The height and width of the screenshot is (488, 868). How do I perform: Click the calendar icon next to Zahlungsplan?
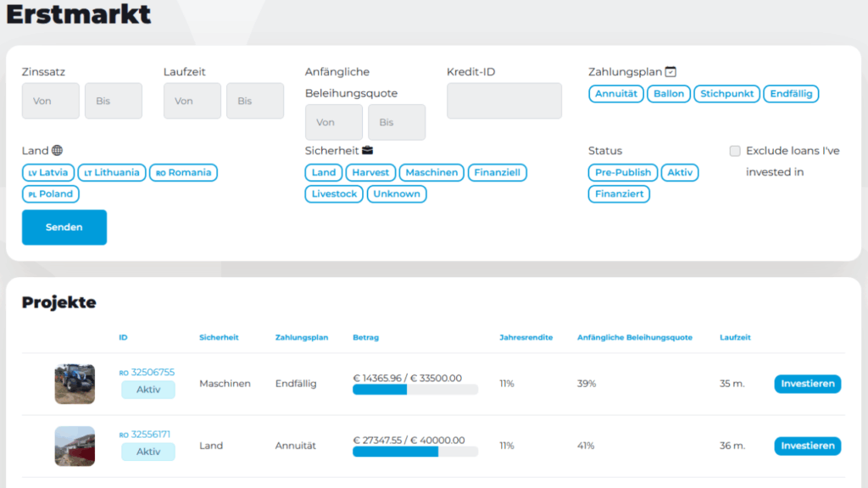[670, 72]
